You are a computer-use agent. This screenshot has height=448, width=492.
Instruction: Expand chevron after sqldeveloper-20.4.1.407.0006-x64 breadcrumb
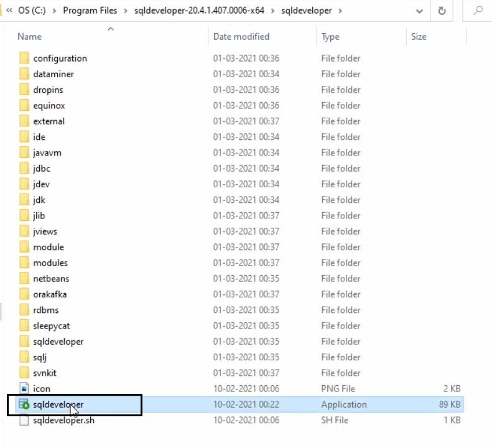(x=272, y=11)
